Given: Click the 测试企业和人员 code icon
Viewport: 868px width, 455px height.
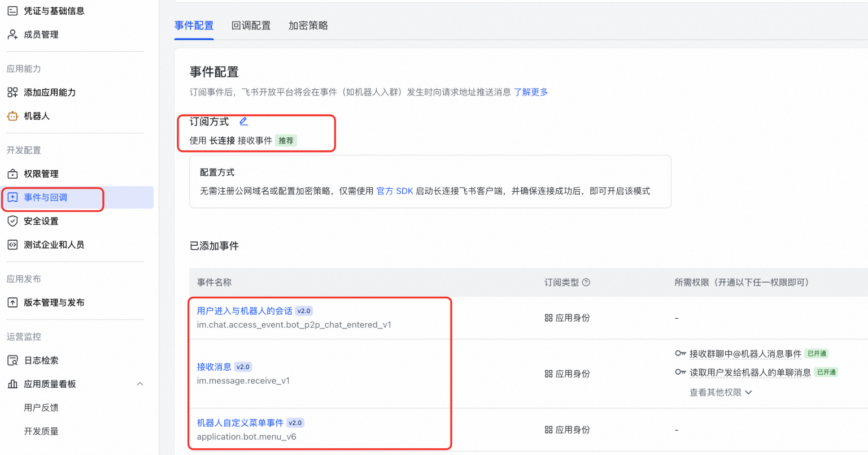Looking at the screenshot, I should click(x=12, y=245).
